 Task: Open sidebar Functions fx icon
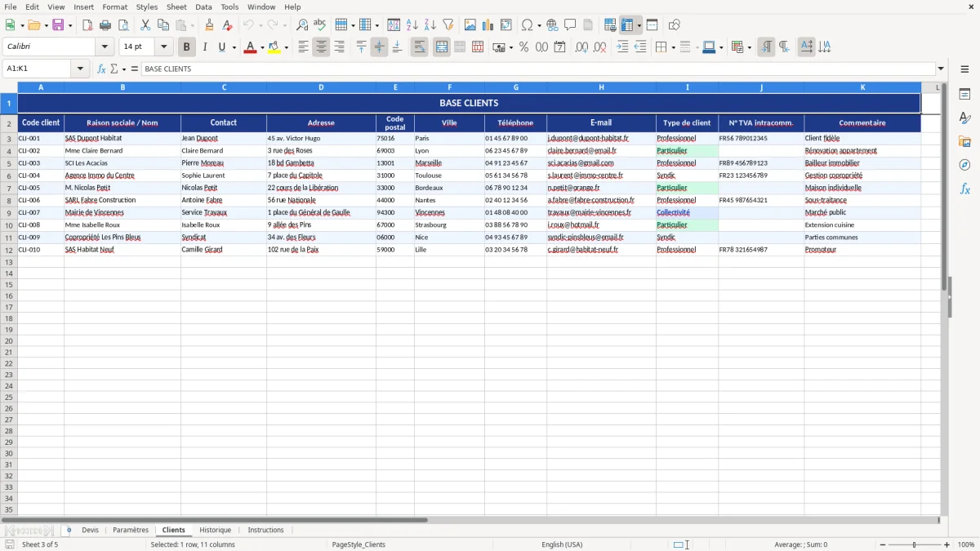[x=965, y=189]
